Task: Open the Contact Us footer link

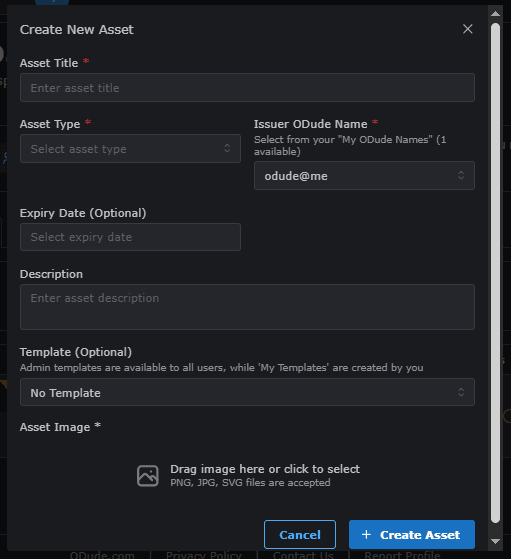Action: pyautogui.click(x=303, y=555)
